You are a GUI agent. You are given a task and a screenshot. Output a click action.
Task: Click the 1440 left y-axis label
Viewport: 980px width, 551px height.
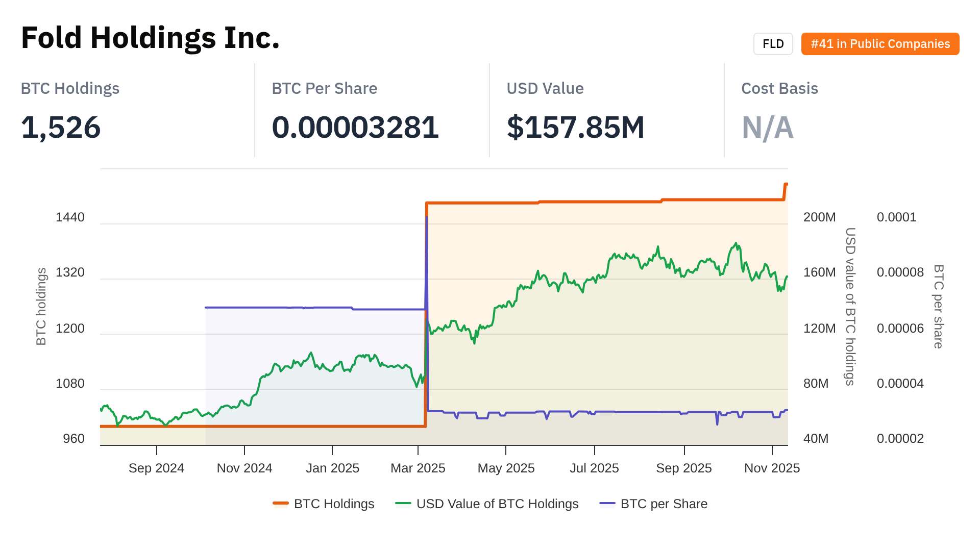pyautogui.click(x=70, y=217)
